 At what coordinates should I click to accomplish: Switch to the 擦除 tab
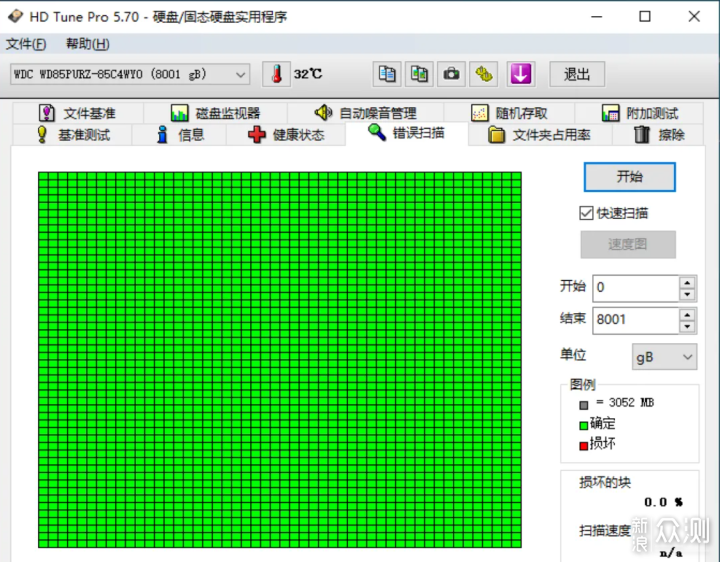coord(658,135)
